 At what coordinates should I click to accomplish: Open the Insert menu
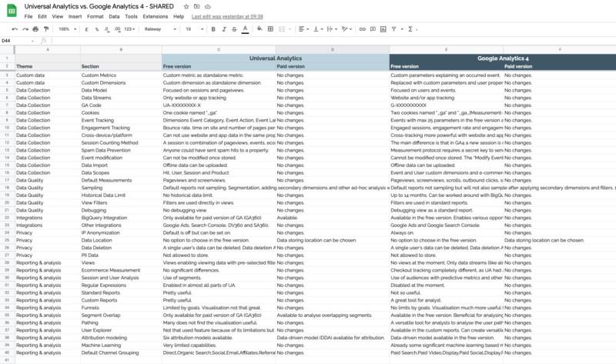click(x=75, y=16)
